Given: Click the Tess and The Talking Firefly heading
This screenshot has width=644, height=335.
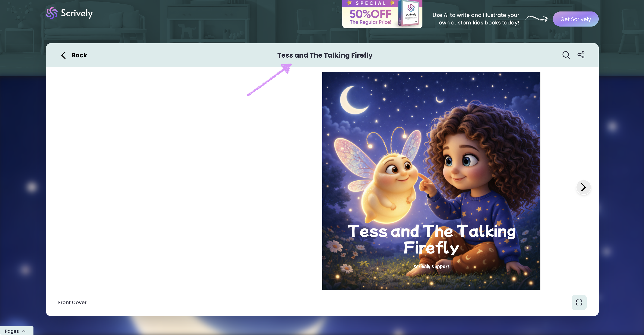Looking at the screenshot, I should click(324, 55).
